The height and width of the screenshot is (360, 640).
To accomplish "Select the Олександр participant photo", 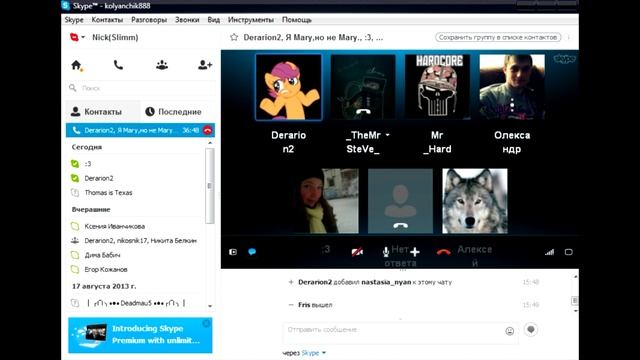I will [x=512, y=87].
